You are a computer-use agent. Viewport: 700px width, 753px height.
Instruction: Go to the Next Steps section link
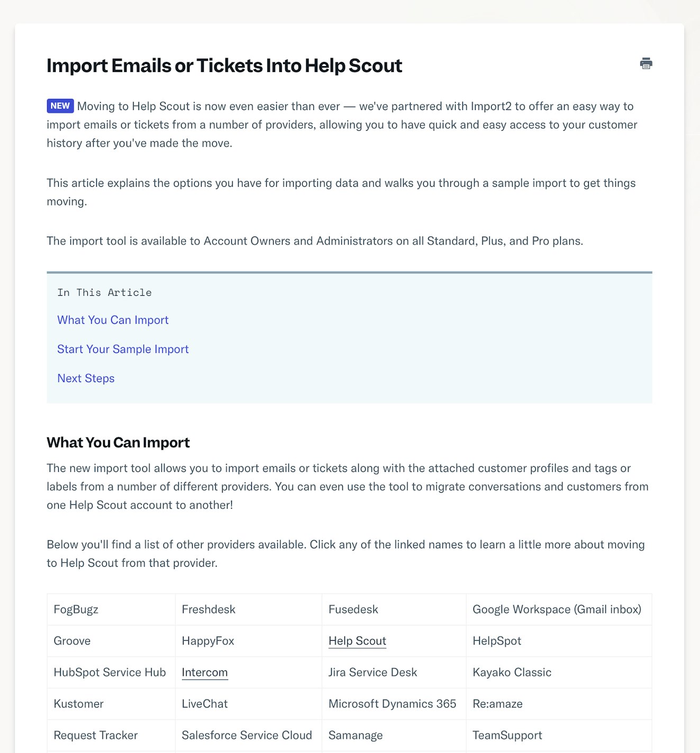86,378
